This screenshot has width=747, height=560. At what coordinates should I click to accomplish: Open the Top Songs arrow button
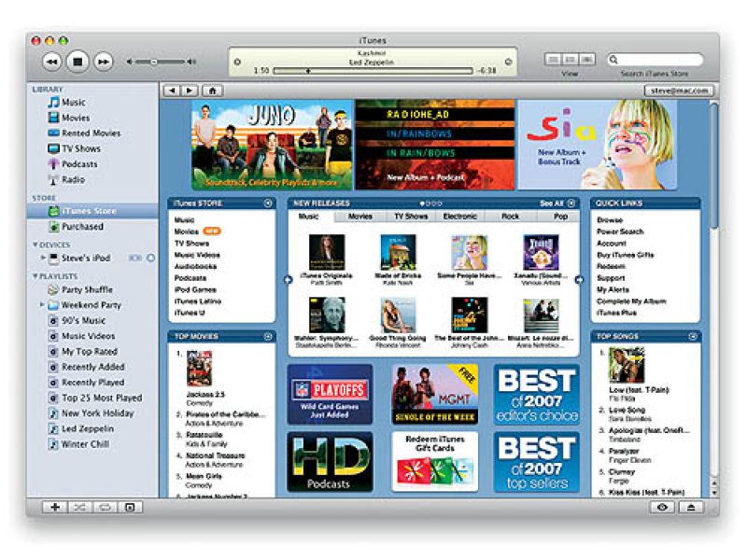(693, 337)
